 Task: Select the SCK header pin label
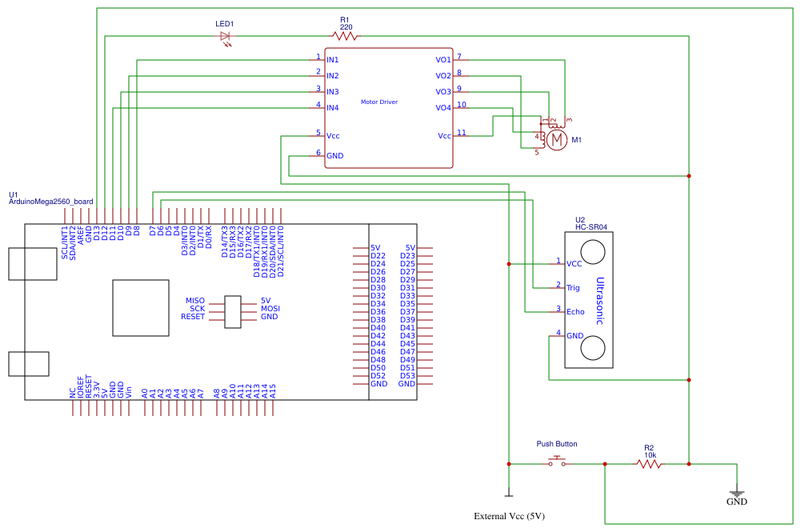tap(197, 308)
